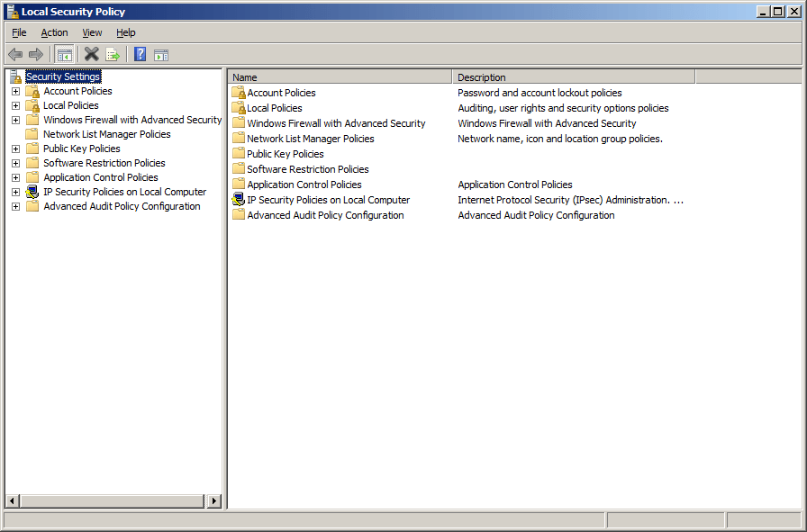Select Public Key Policies list name
This screenshot has width=807, height=532.
click(x=286, y=154)
